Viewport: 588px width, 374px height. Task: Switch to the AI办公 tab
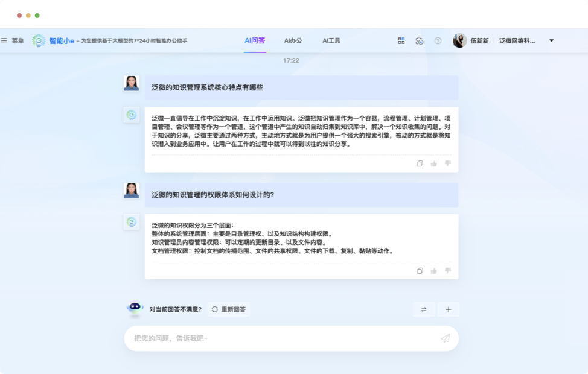(x=293, y=40)
